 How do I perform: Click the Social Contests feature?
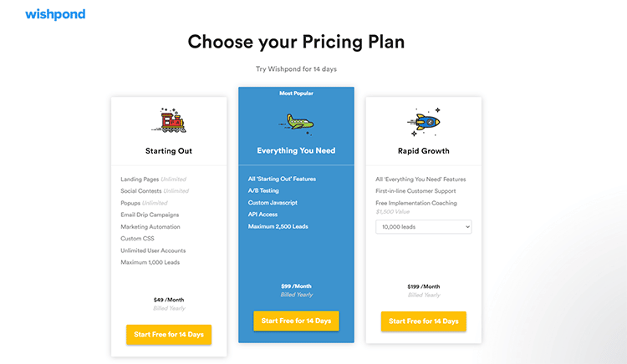click(140, 190)
